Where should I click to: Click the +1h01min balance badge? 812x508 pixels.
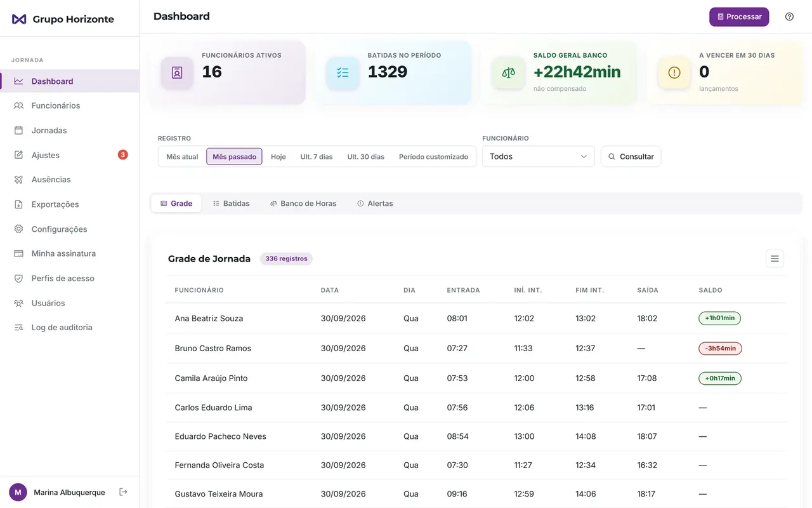pos(719,318)
